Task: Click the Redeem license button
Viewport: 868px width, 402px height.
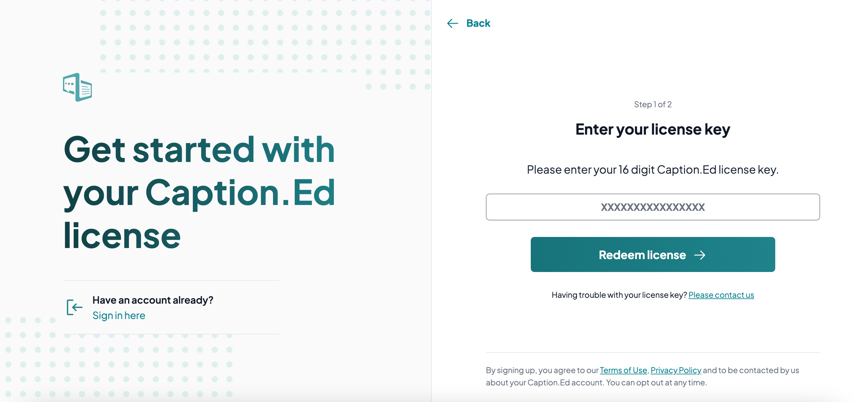Action: click(653, 254)
